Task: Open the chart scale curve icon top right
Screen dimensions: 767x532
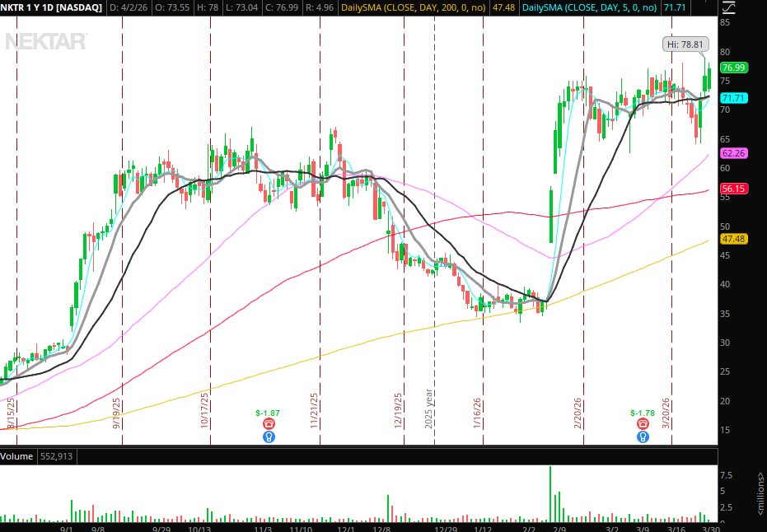Action: (x=728, y=7)
